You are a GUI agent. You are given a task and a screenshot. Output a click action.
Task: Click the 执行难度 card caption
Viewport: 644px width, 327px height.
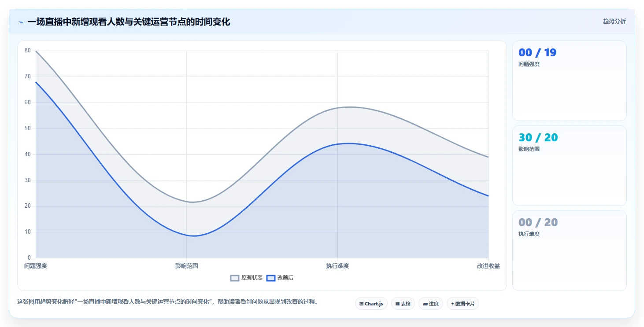pyautogui.click(x=529, y=234)
